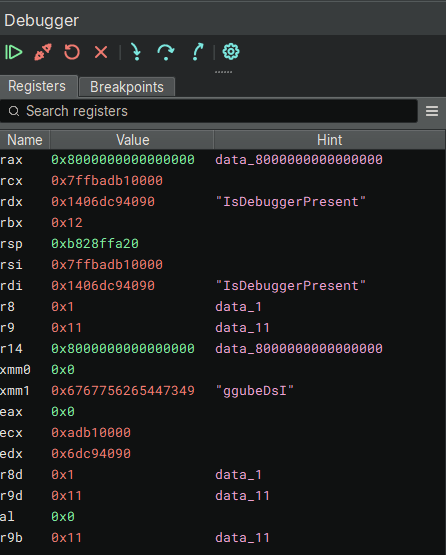Screen dimensions: 446x555
Task: Click r9d value 0x11
Action: pyautogui.click(x=67, y=496)
